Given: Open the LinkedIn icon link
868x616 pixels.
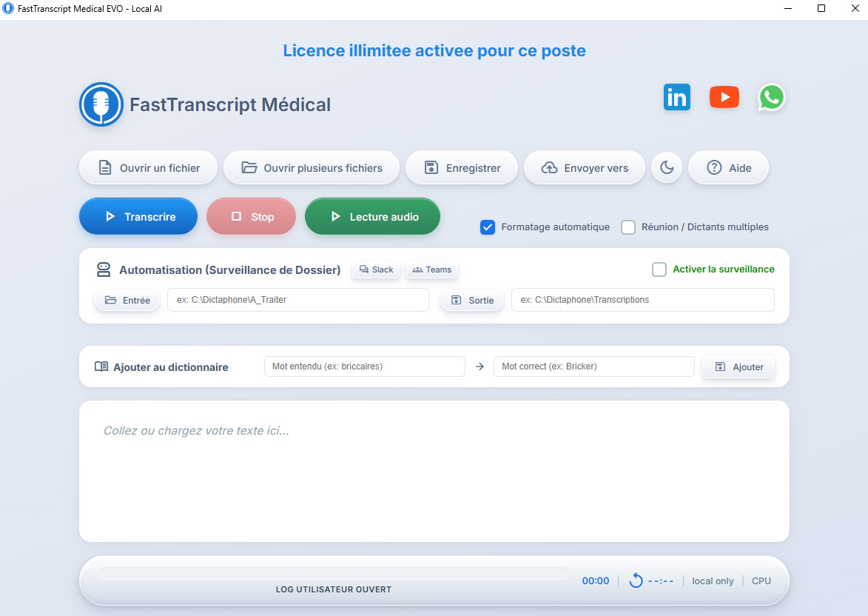Looking at the screenshot, I should coord(676,97).
